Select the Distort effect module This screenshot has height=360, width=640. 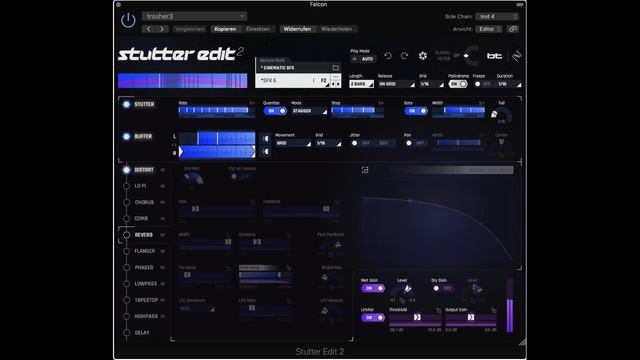coord(144,170)
